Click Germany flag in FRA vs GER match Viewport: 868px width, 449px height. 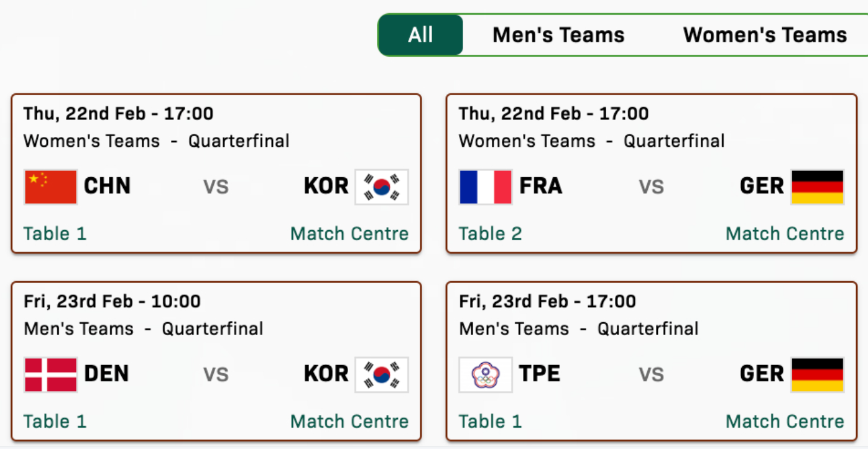817,187
